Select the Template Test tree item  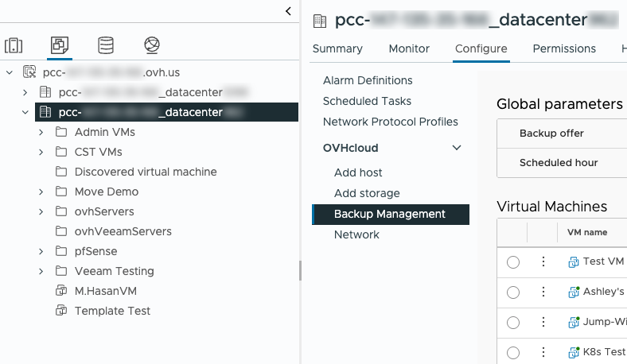(112, 311)
